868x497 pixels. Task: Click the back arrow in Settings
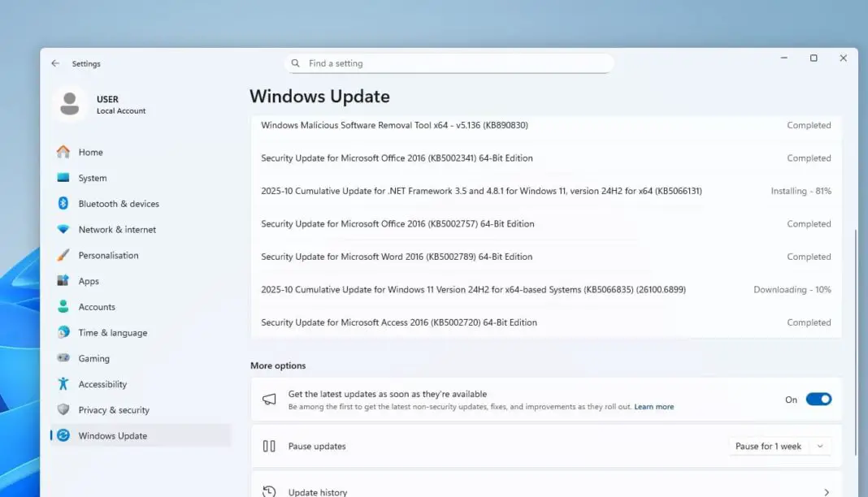coord(55,63)
